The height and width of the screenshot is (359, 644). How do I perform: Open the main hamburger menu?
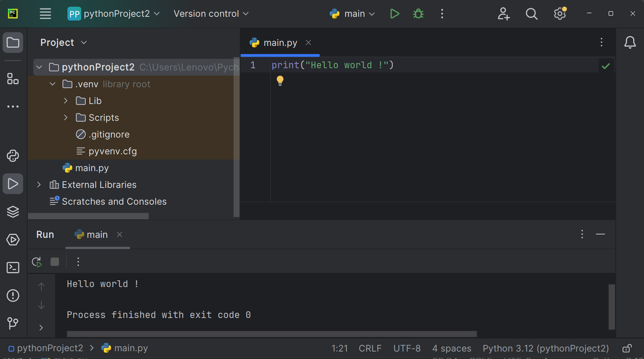45,13
